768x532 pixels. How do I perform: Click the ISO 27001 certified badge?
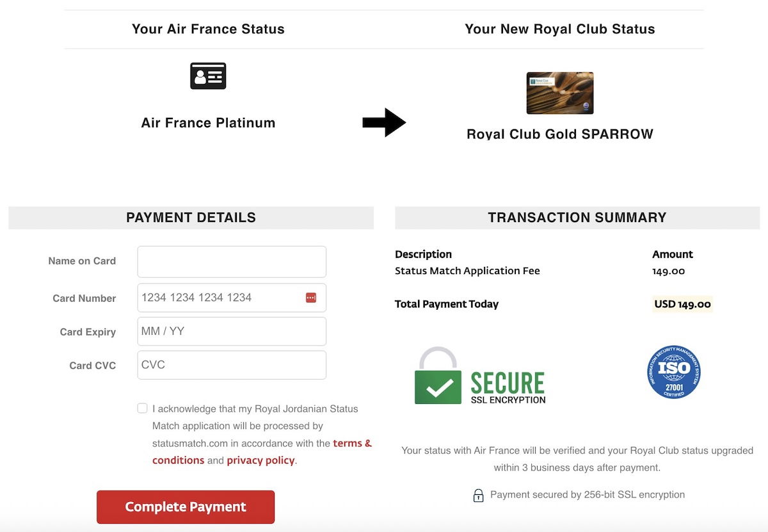point(674,372)
